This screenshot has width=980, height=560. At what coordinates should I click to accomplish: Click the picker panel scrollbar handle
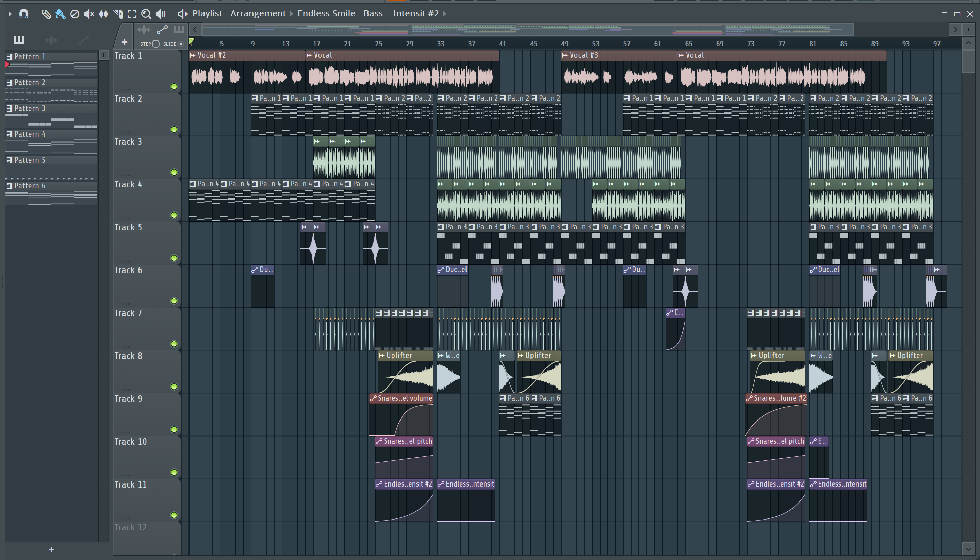(103, 55)
